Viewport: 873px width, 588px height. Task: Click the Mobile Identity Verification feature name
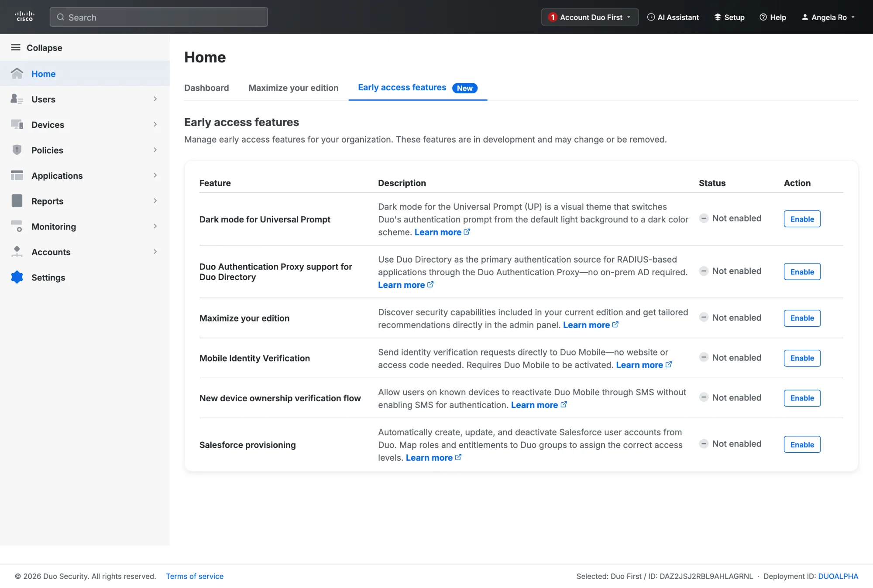pos(254,358)
